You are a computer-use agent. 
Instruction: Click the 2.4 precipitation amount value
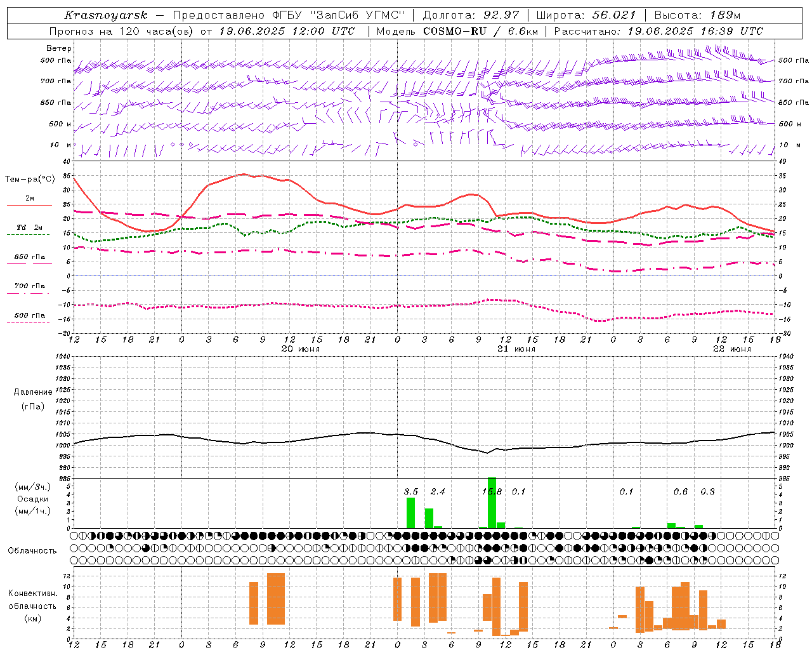click(438, 491)
